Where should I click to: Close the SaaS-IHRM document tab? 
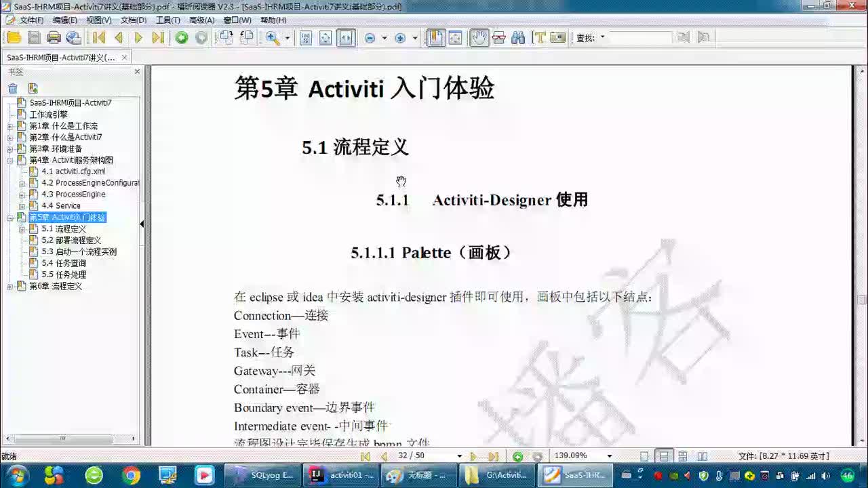point(124,58)
